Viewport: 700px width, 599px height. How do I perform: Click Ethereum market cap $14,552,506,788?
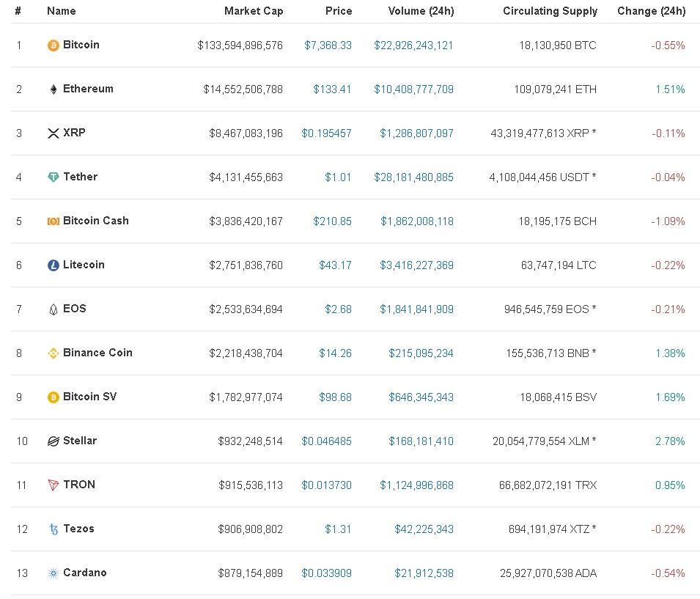pos(243,89)
